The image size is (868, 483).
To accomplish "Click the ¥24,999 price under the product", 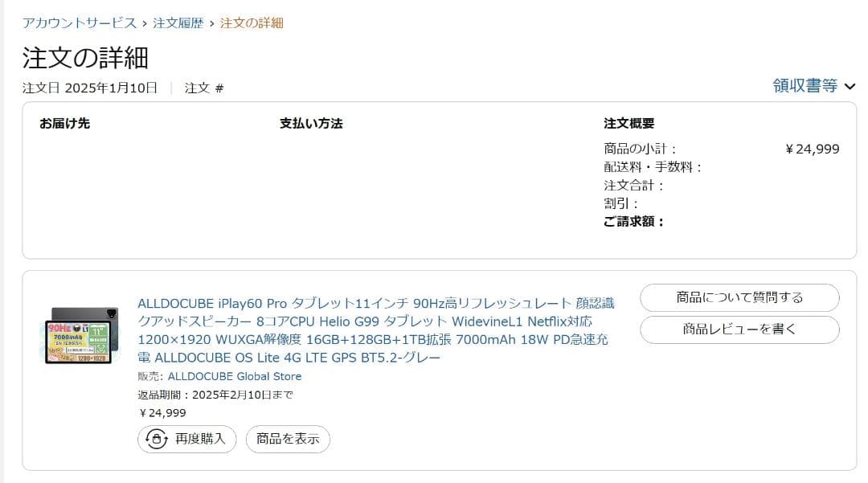I will coord(161,412).
